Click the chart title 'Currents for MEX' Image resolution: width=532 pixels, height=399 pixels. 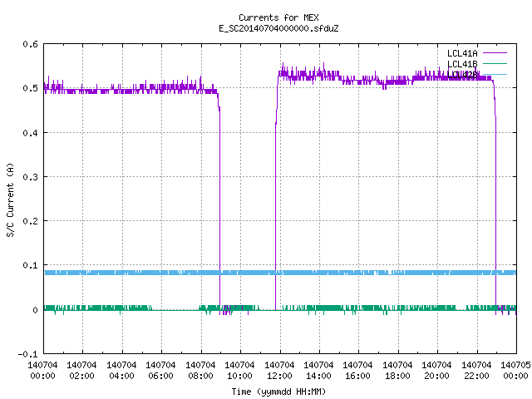pos(278,17)
